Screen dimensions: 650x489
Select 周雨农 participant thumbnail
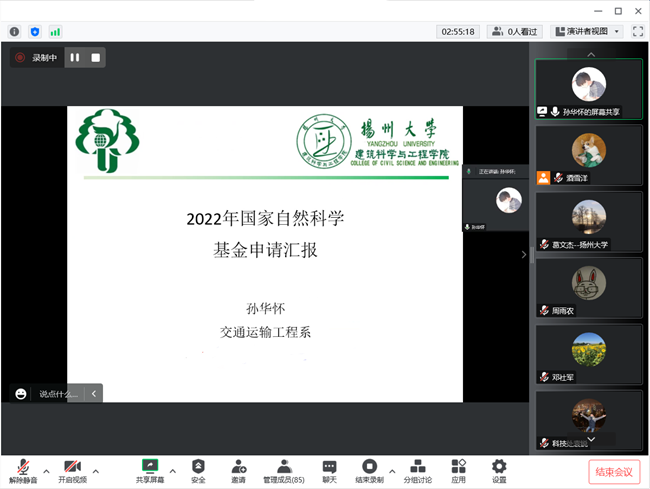click(x=589, y=288)
